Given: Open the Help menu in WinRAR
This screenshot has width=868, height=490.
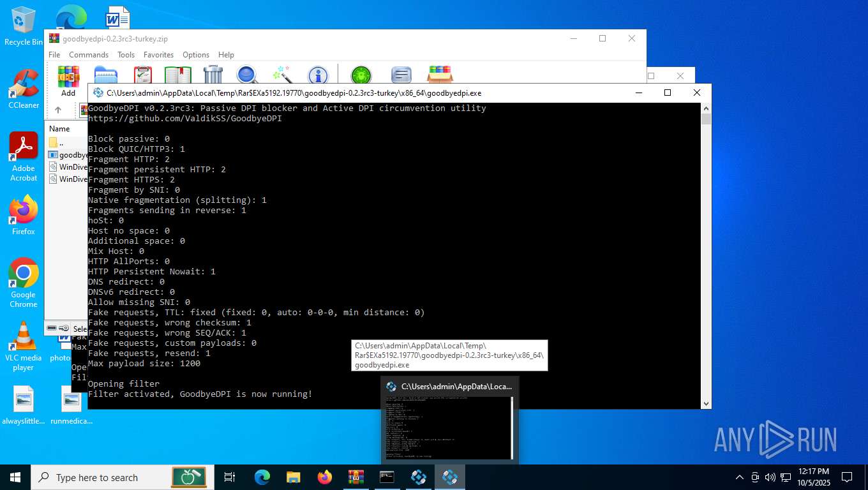Looking at the screenshot, I should [226, 55].
